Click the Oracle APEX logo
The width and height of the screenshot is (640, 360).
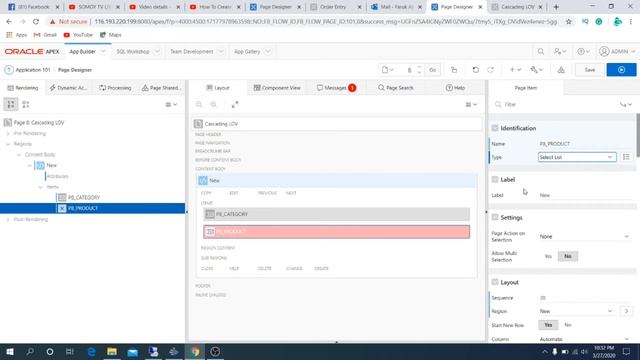pos(32,51)
